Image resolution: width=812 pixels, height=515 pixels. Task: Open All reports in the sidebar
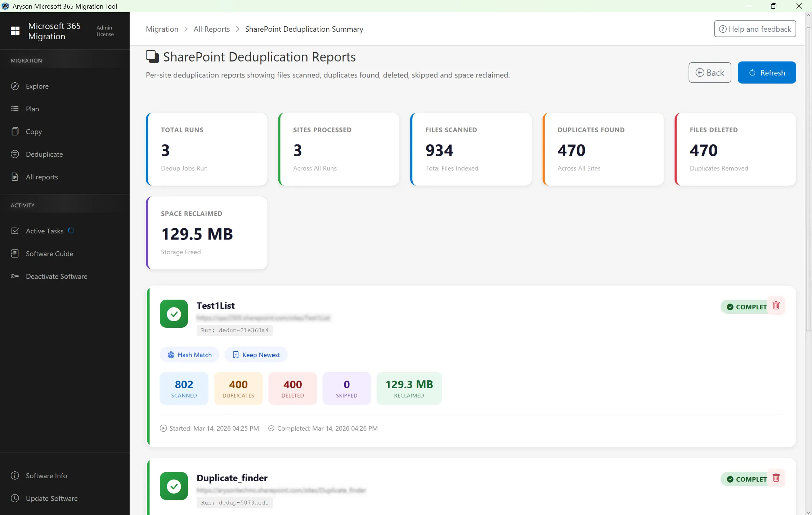tap(41, 177)
